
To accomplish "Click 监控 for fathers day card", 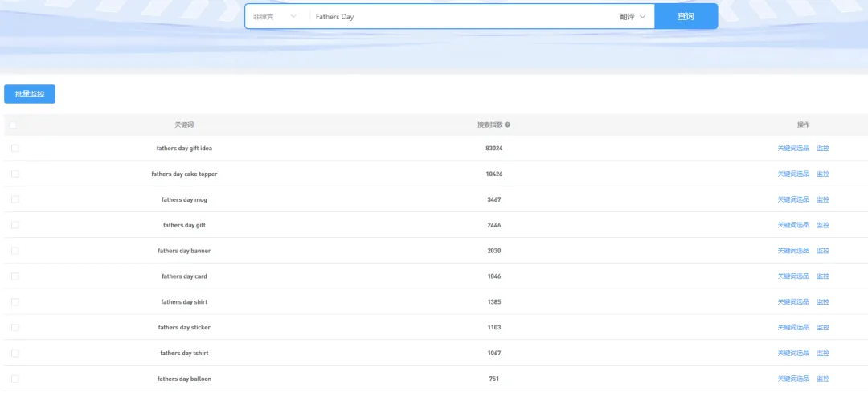I will coord(823,276).
